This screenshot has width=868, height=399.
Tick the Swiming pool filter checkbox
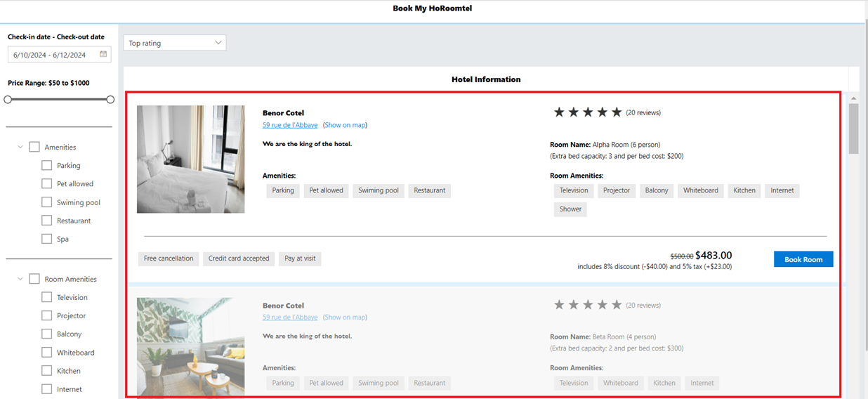tap(47, 202)
